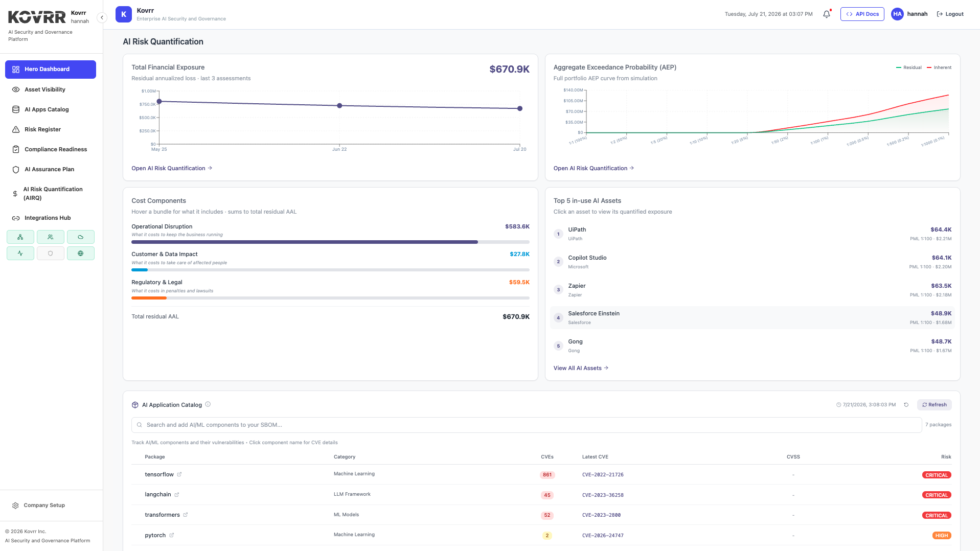Viewport: 980px width, 551px height.
Task: Click the org-chart network icon tile
Action: 20,237
